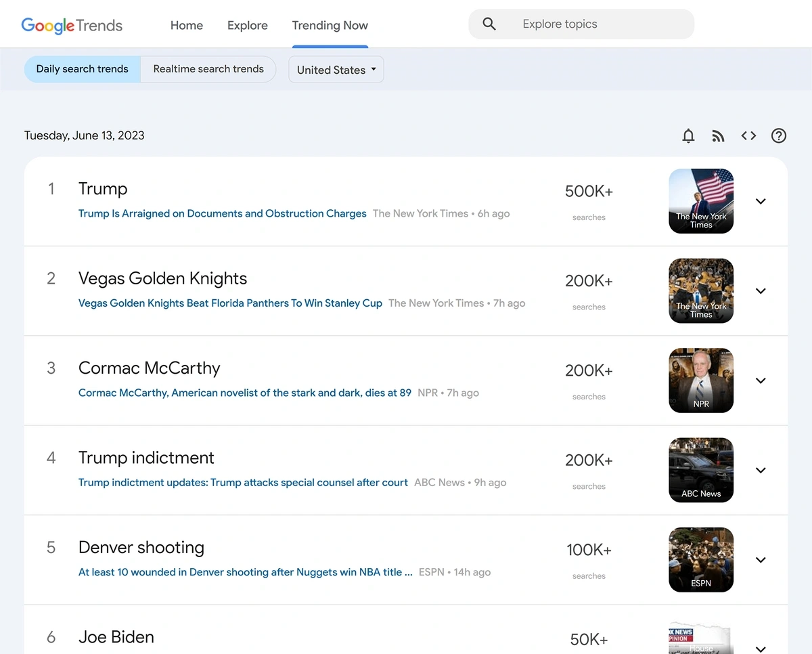Open the ESPN Denver shooting thumbnail

click(701, 560)
